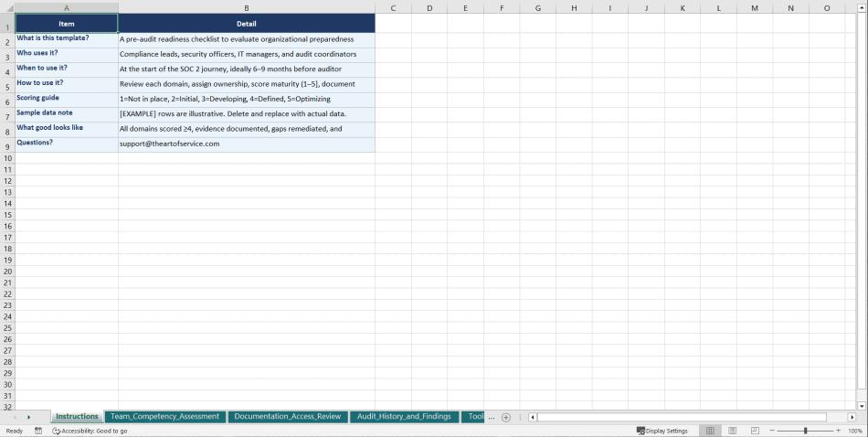868x437 pixels.
Task: Click the macro recording icon in status bar
Action: point(38,431)
